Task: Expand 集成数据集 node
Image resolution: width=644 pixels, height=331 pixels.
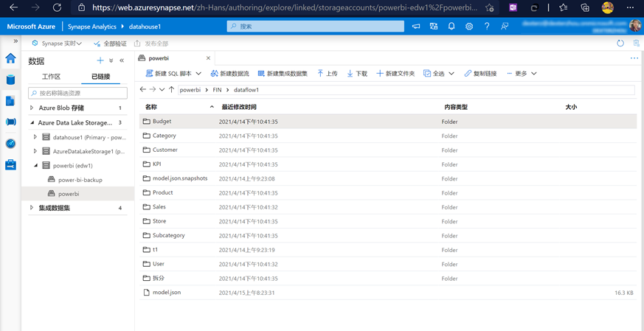Action: 32,208
